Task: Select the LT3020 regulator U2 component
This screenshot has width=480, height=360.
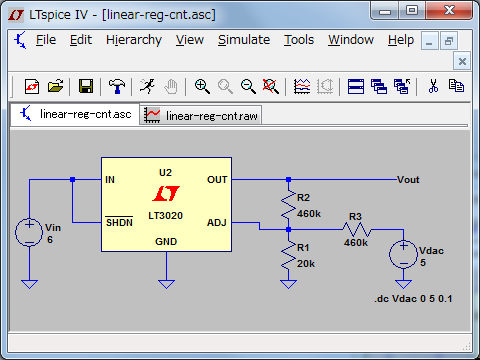Action: pyautogui.click(x=166, y=204)
